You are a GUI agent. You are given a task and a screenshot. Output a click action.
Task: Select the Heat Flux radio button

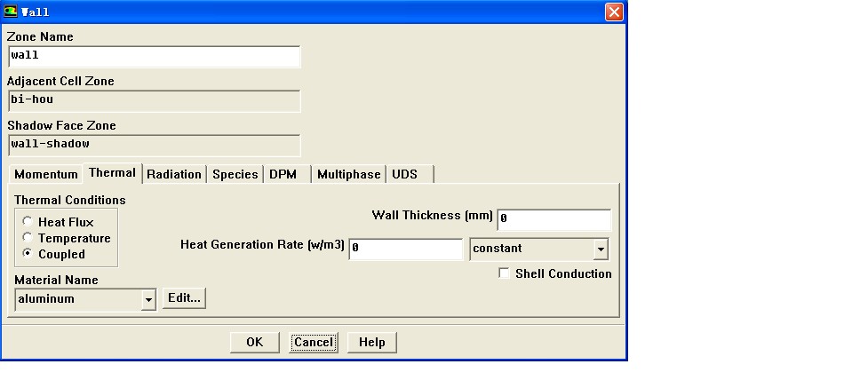(x=28, y=222)
